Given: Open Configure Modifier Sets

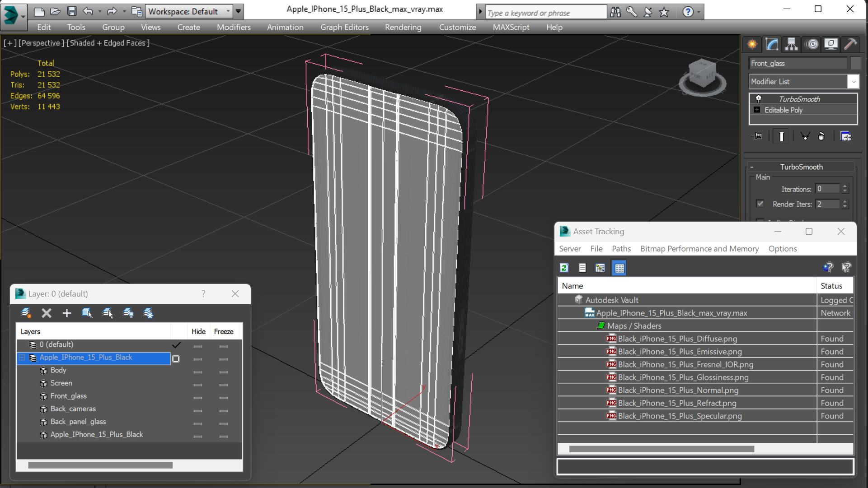Looking at the screenshot, I should click(845, 136).
